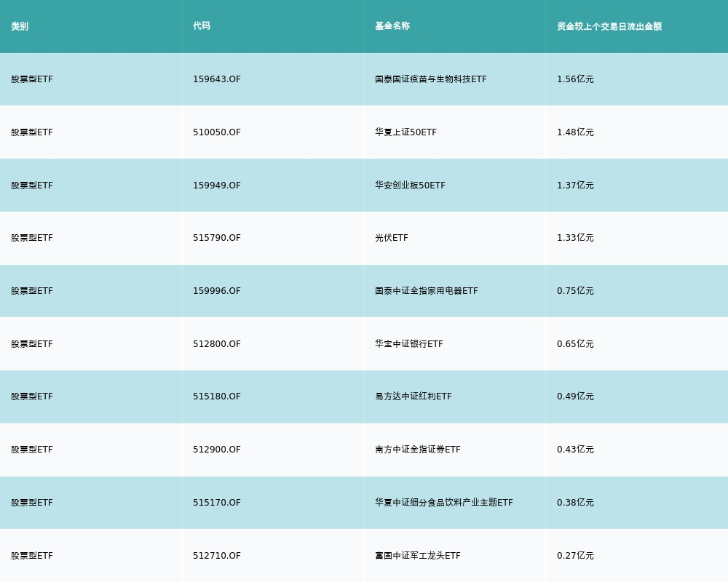The image size is (728, 582).
Task: Click outflow amount 0.65亿元
Action: (575, 344)
